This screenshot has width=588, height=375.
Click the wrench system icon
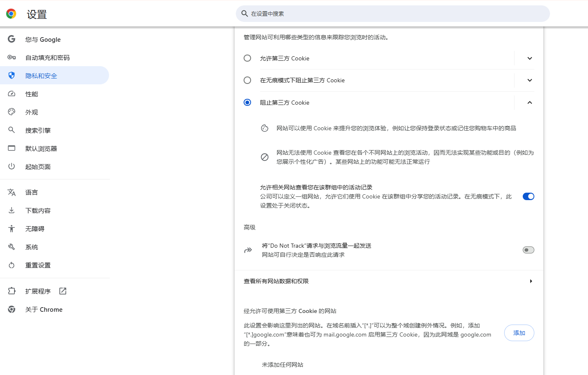tap(12, 247)
